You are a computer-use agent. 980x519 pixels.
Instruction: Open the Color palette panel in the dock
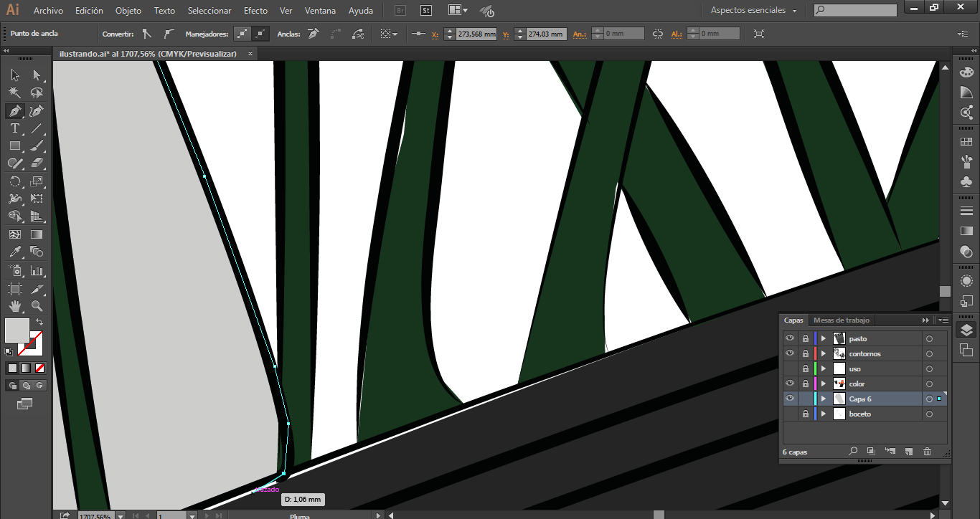[966, 72]
